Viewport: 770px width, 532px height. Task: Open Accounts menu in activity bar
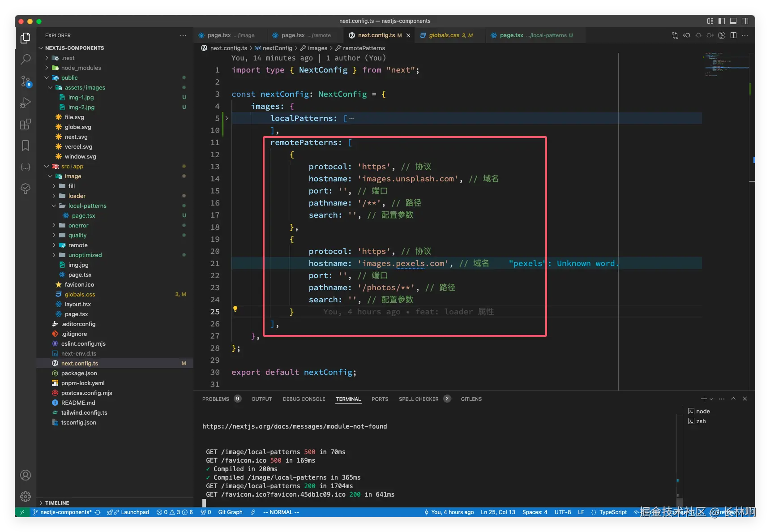point(26,475)
